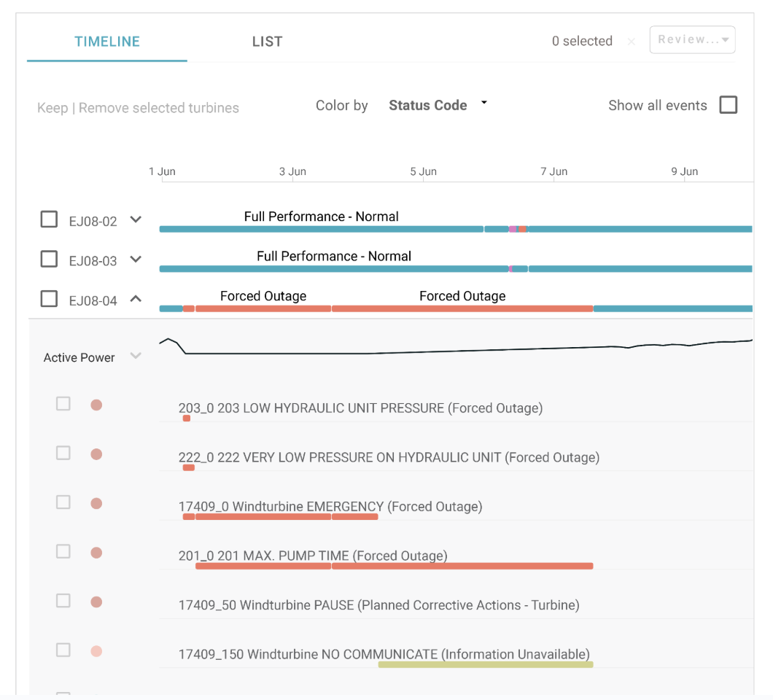Click the status dot for Windturbine EMERGENCY
773x700 pixels.
pyautogui.click(x=96, y=504)
